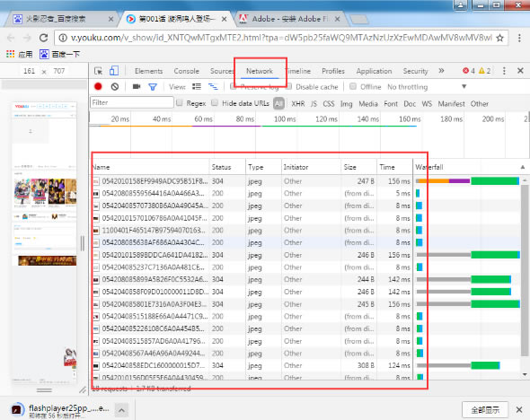The image size is (530, 420).
Task: Open the Security panel tab
Action: [415, 71]
